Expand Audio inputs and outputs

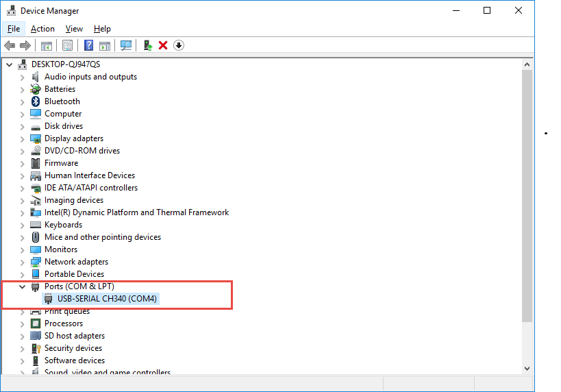22,77
